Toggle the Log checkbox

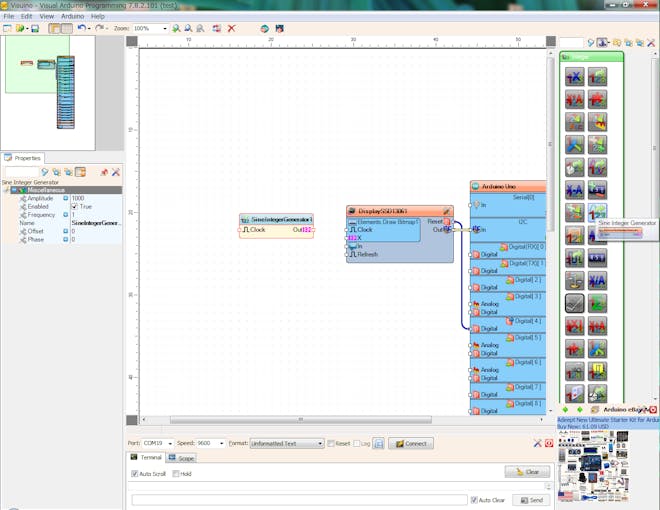point(357,444)
